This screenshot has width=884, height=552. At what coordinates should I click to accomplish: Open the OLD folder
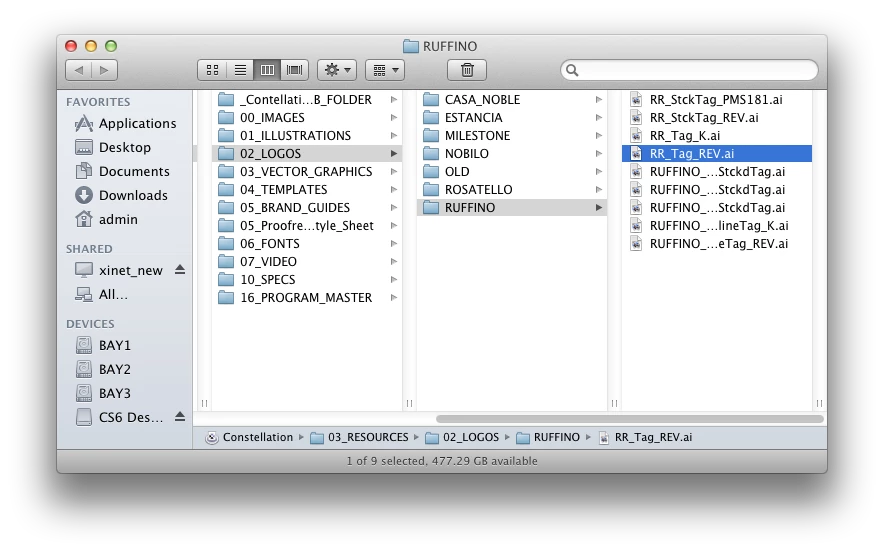[512, 171]
